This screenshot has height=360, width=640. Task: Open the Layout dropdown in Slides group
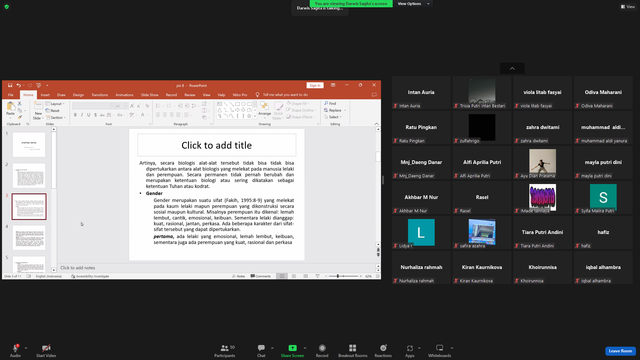click(x=55, y=104)
